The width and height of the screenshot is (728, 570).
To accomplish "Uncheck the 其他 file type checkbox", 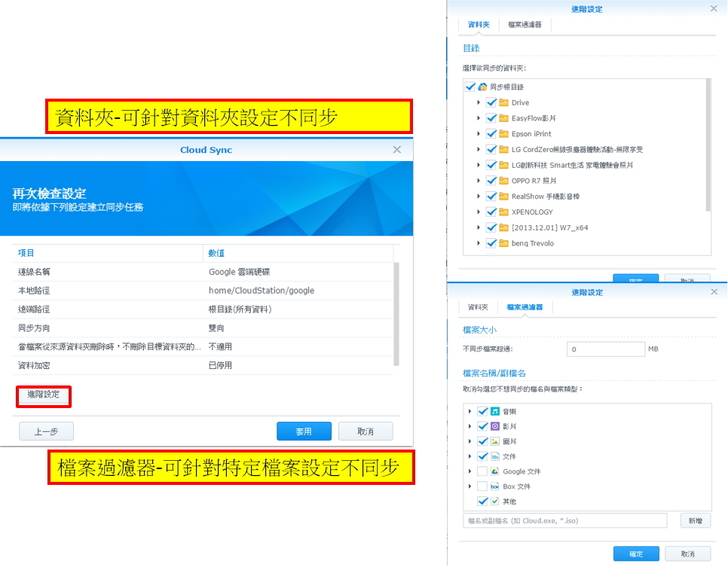I will (482, 501).
